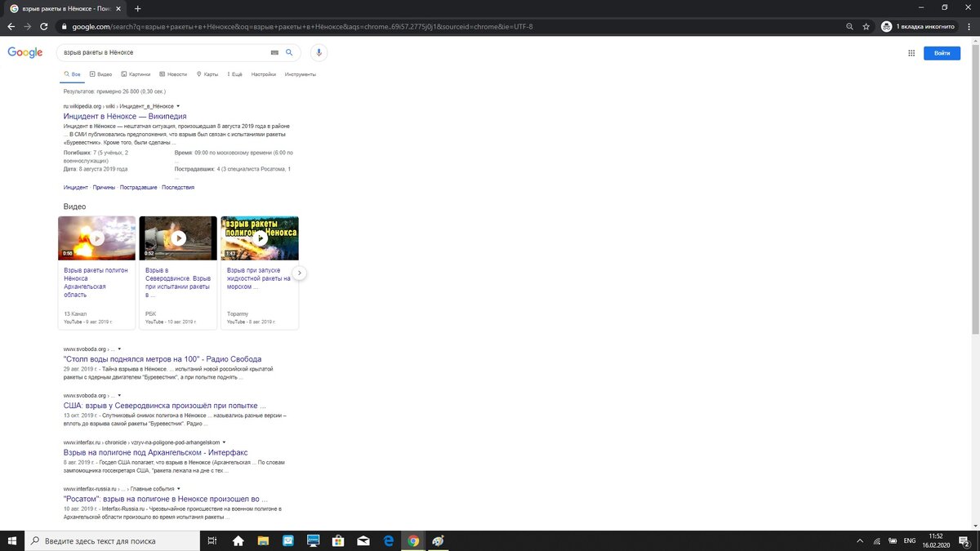Open the Пострадавшие sitelink
Viewport: 980px width, 551px height.
(138, 188)
